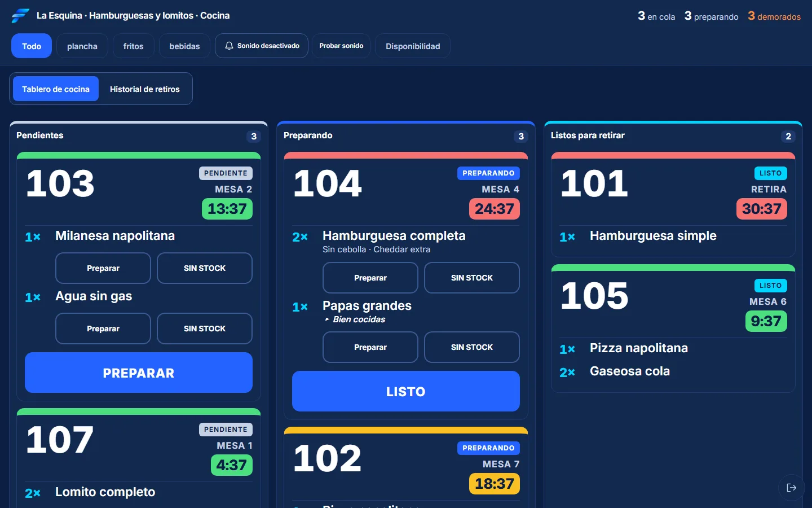Click the "3 en cola" counter
This screenshot has height=508, width=812.
656,16
